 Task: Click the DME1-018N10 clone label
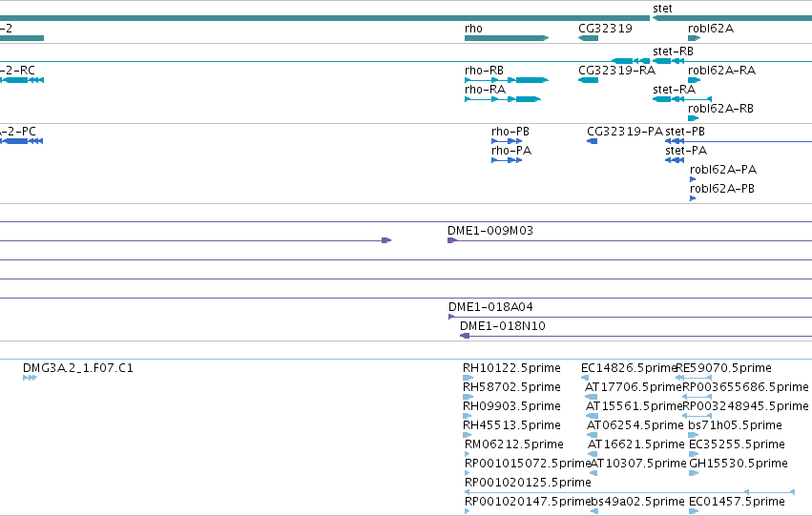pyautogui.click(x=502, y=326)
